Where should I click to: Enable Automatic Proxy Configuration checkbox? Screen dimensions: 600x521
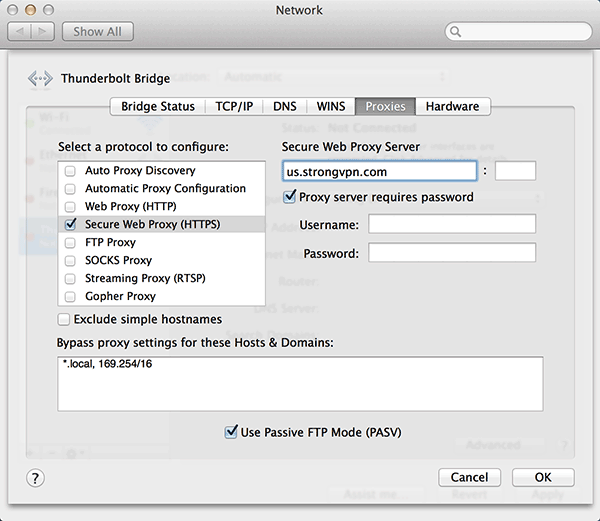pyautogui.click(x=70, y=189)
